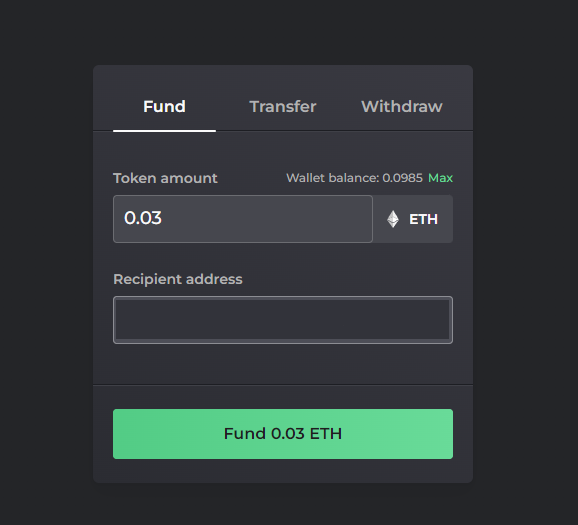The image size is (578, 525).
Task: Open the ETH token selector
Action: (413, 219)
